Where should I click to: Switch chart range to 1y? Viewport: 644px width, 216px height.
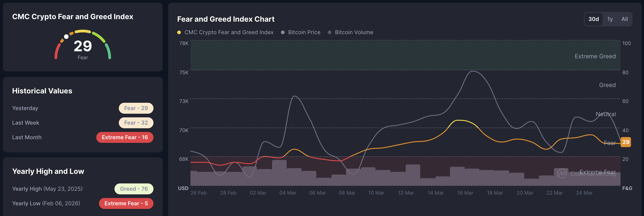point(610,19)
